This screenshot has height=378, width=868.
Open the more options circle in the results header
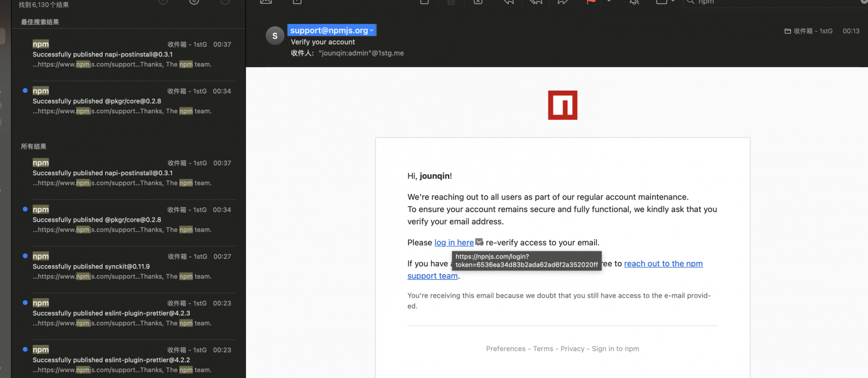pyautogui.click(x=225, y=2)
